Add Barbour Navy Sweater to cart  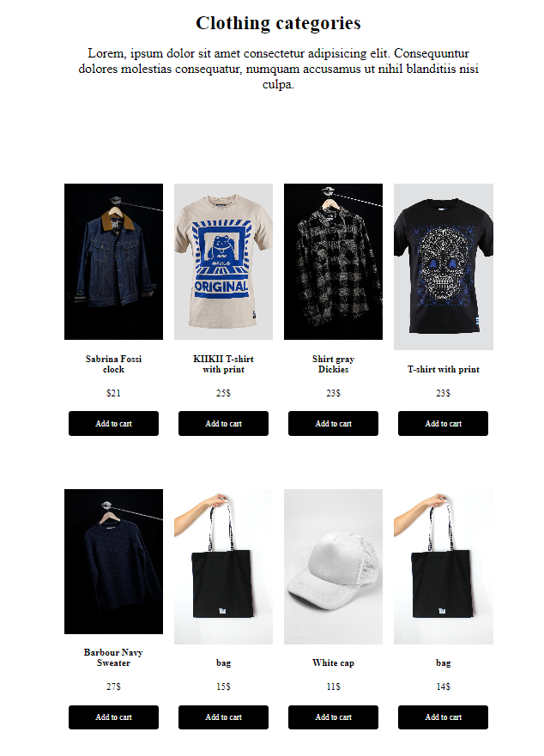coord(113,717)
